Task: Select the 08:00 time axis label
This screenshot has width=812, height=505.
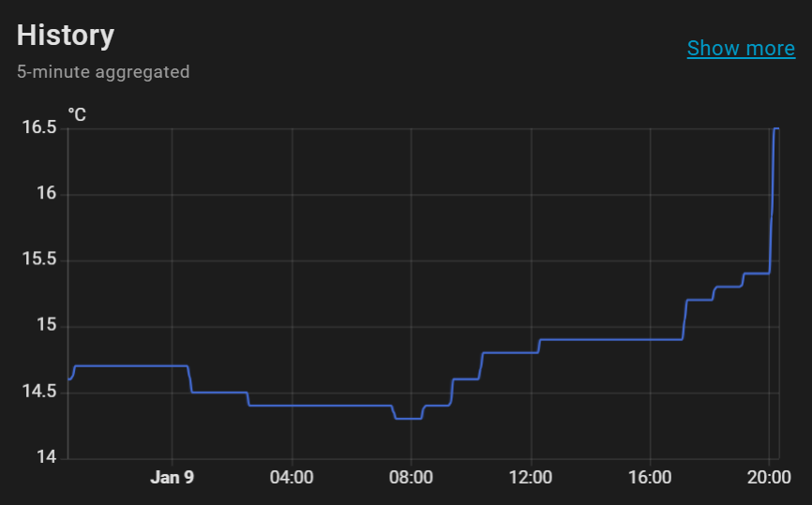Action: click(x=412, y=477)
